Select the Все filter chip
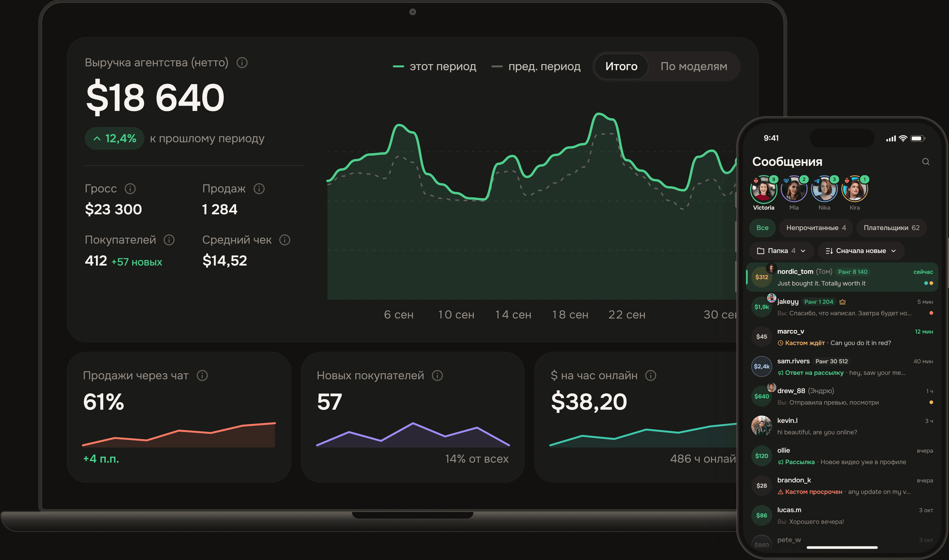The image size is (949, 560). click(x=762, y=228)
